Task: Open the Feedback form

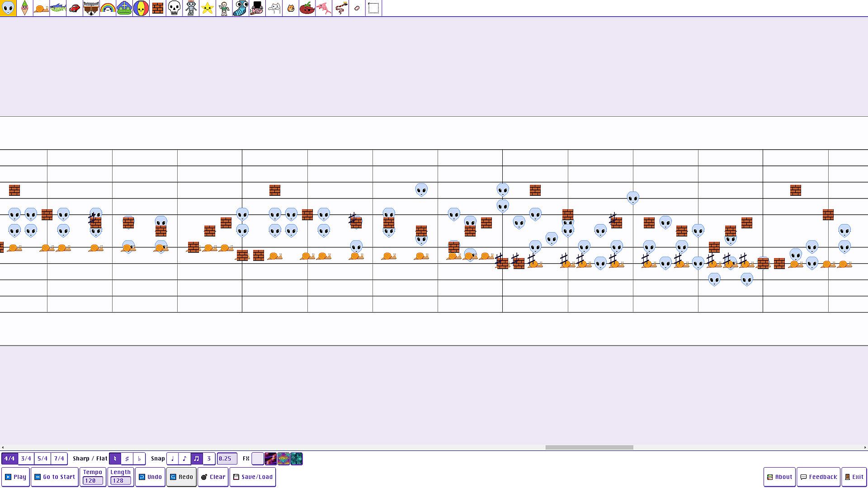Action: (x=818, y=477)
